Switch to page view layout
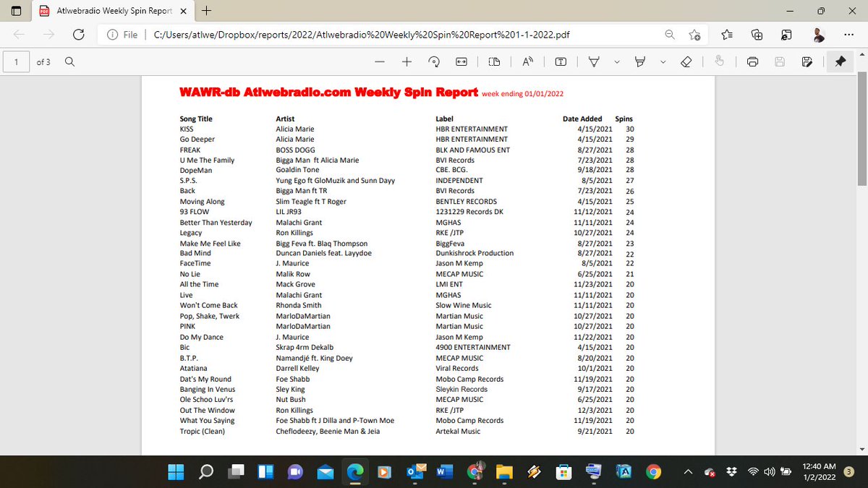Image resolution: width=868 pixels, height=488 pixels. (x=494, y=62)
